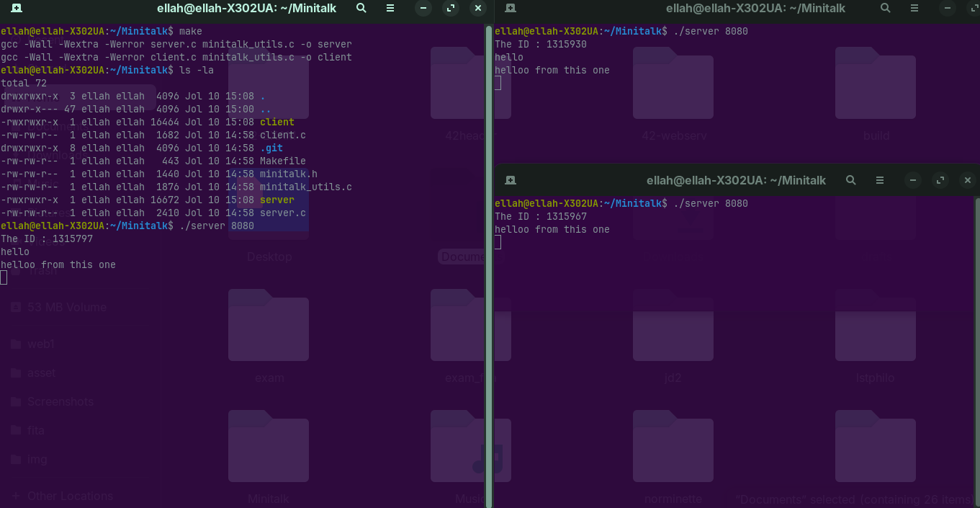Open hamburger menu in left terminal header
This screenshot has width=980, height=508.
[x=390, y=9]
